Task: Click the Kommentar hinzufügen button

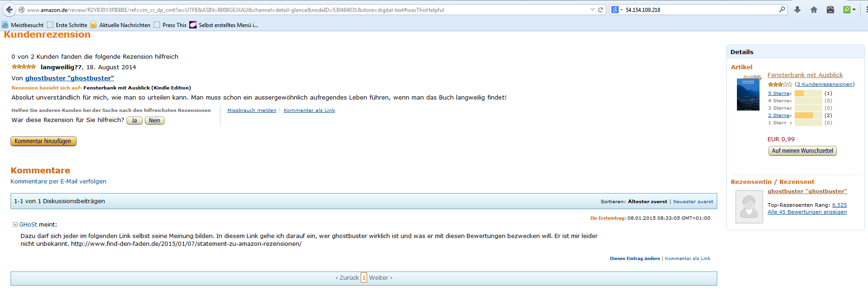Action: (x=44, y=141)
